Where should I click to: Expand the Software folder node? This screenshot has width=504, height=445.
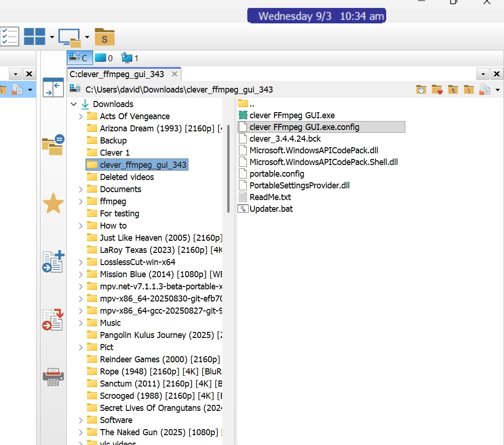point(81,420)
